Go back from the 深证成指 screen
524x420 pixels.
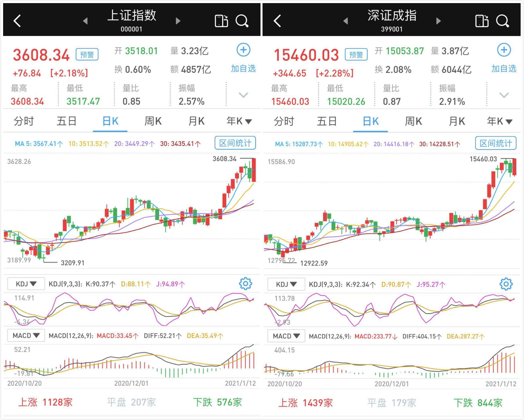(277, 21)
